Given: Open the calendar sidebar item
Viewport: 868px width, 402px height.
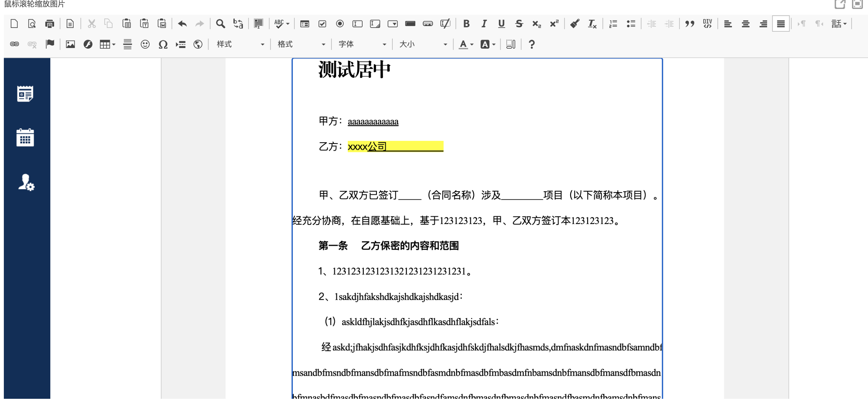Looking at the screenshot, I should 25,138.
